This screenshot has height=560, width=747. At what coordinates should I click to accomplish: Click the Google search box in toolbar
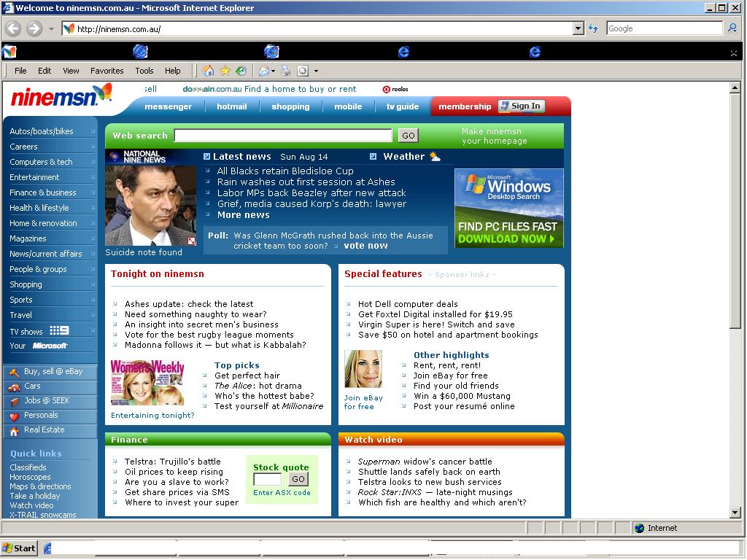[x=665, y=28]
